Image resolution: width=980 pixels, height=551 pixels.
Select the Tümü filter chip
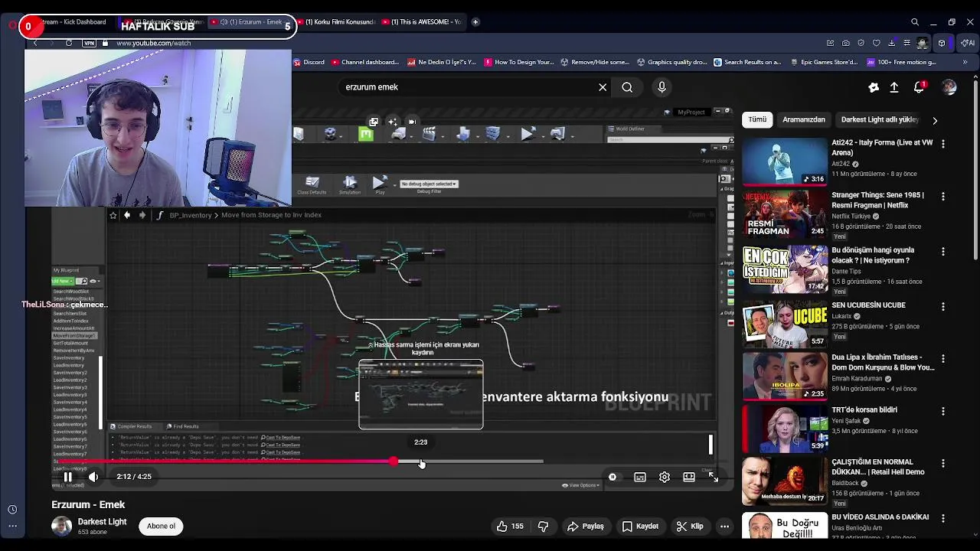[757, 119]
